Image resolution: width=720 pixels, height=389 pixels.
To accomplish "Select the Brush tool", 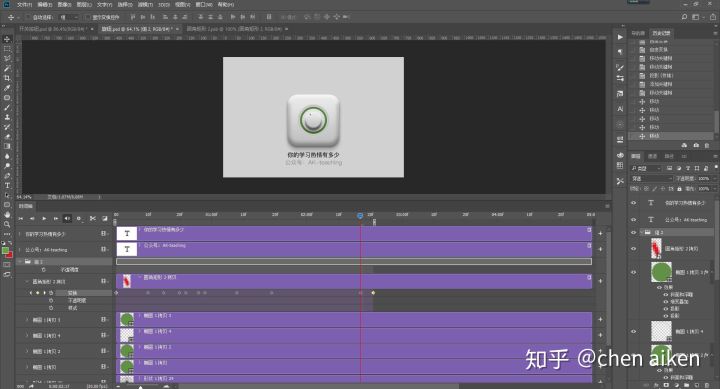I will 7,107.
